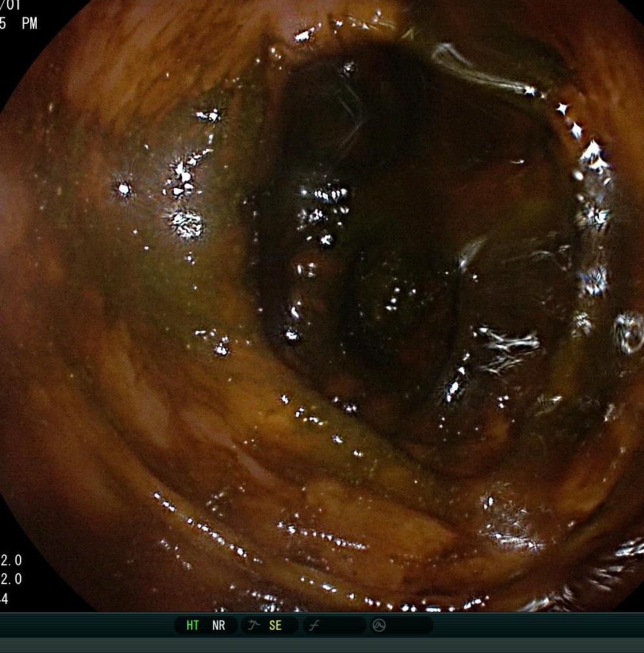The image size is (644, 653).
Task: Click the green HT indicator
Action: [x=193, y=625]
